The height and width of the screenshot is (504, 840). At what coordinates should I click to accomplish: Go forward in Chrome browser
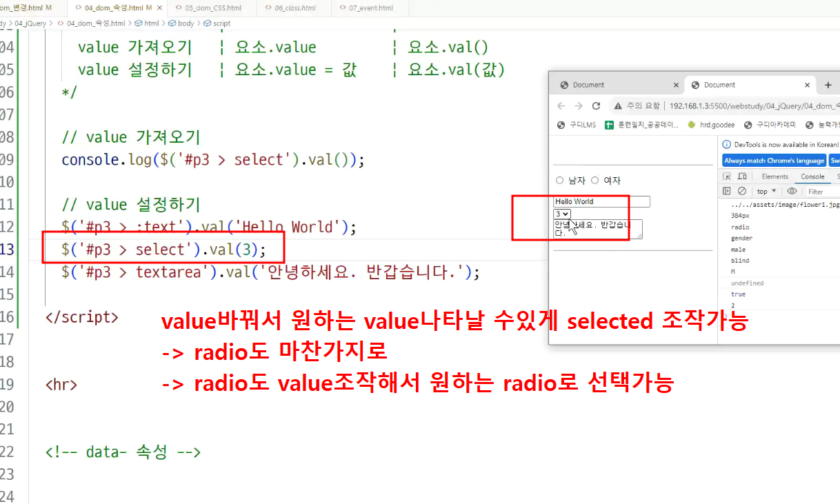pos(579,105)
